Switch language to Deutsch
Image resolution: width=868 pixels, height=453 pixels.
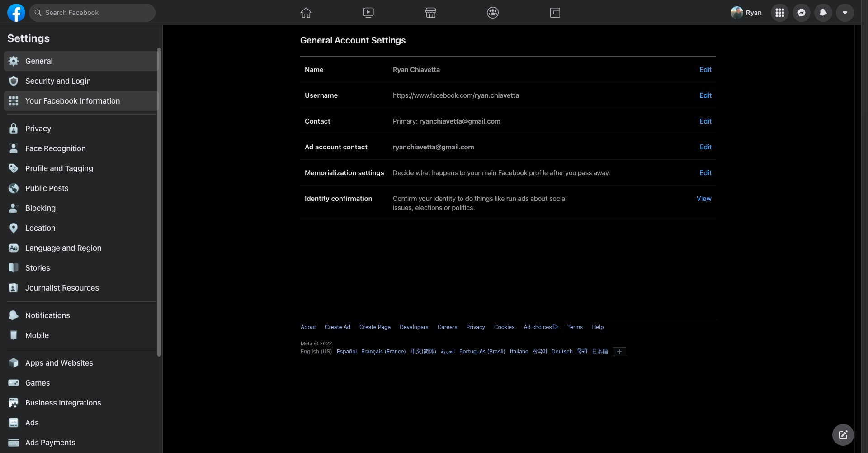pyautogui.click(x=562, y=352)
